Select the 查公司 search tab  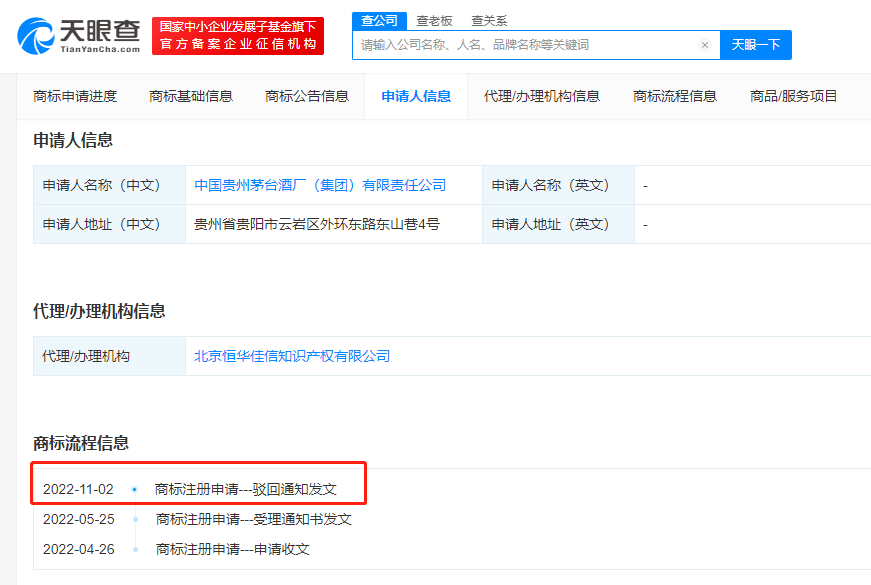(379, 21)
